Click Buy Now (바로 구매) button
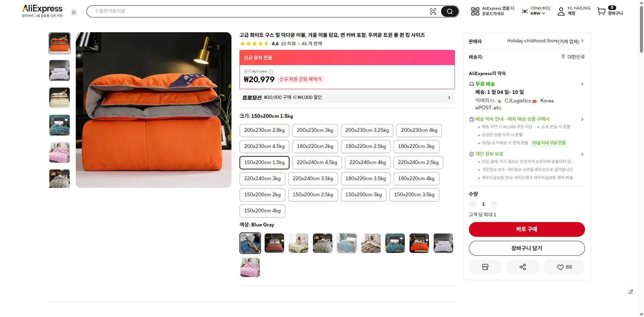The height and width of the screenshot is (317, 644). pyautogui.click(x=527, y=229)
